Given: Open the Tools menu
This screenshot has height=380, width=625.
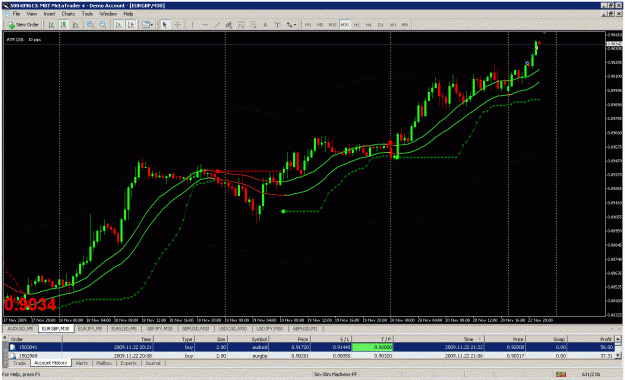Looking at the screenshot, I should [87, 14].
